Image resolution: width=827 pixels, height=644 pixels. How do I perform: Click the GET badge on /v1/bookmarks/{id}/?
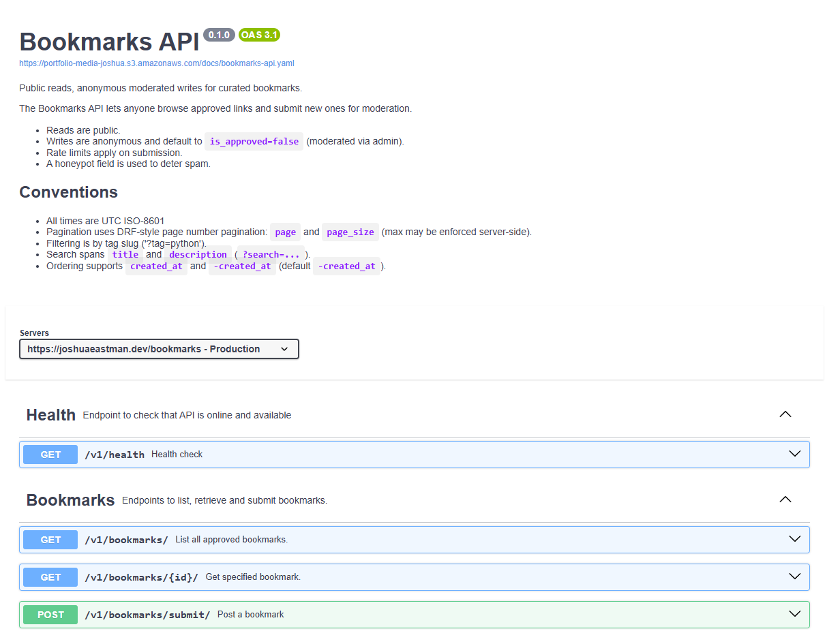tap(50, 577)
